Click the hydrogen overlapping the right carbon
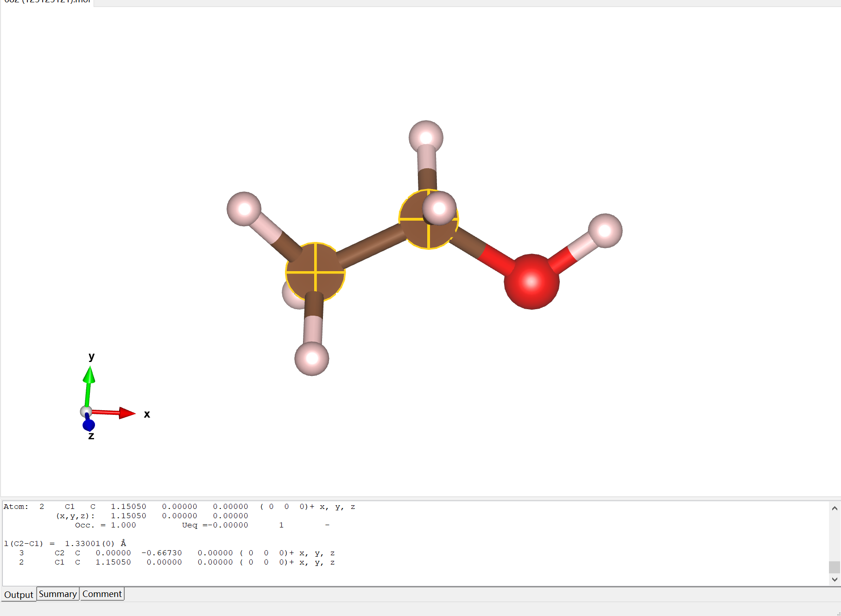The image size is (841, 616). (439, 208)
